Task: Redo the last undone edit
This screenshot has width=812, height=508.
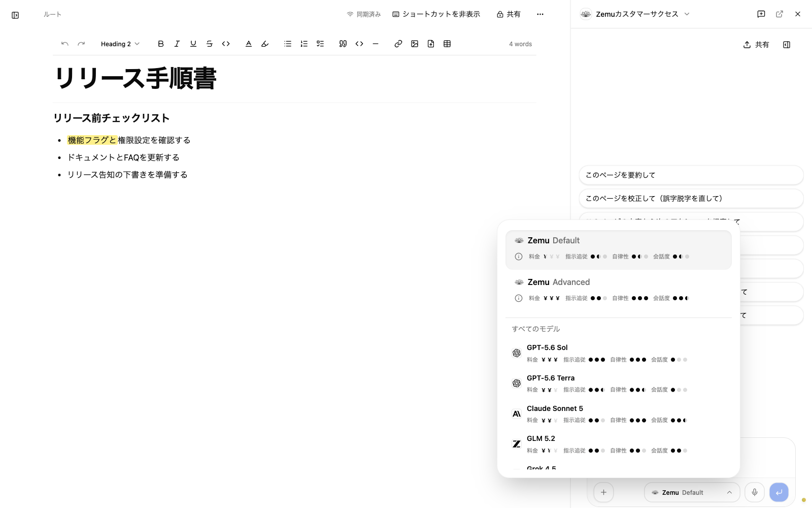Action: [x=81, y=44]
